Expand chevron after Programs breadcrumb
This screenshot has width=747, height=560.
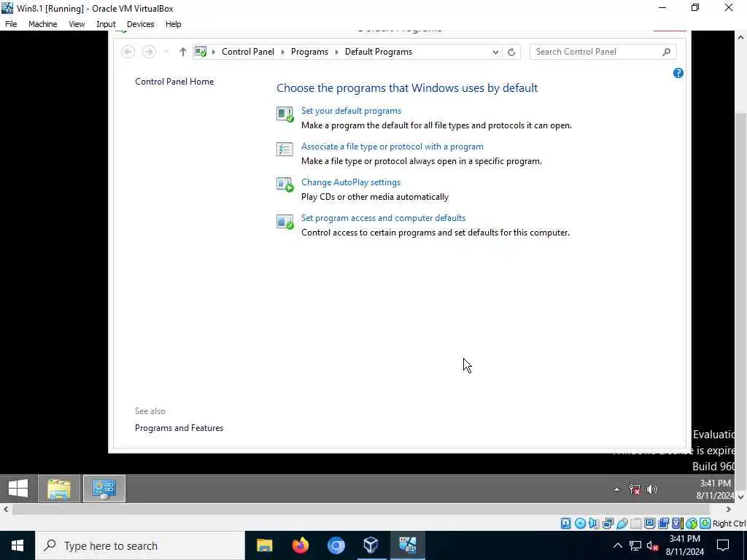[x=337, y=52]
